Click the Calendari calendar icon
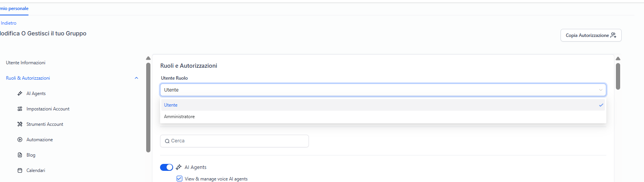644x182 pixels. [x=20, y=170]
